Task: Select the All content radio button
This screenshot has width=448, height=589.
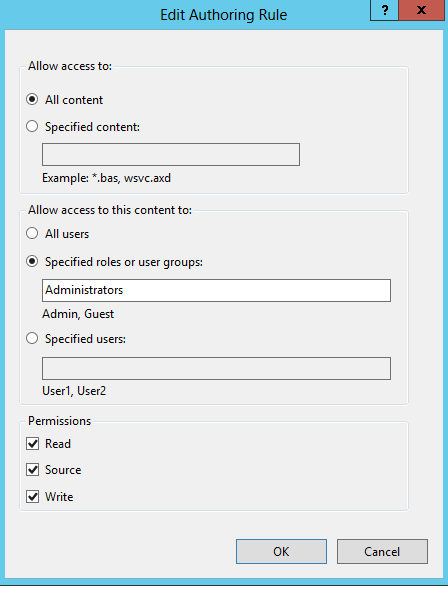Action: tap(32, 100)
